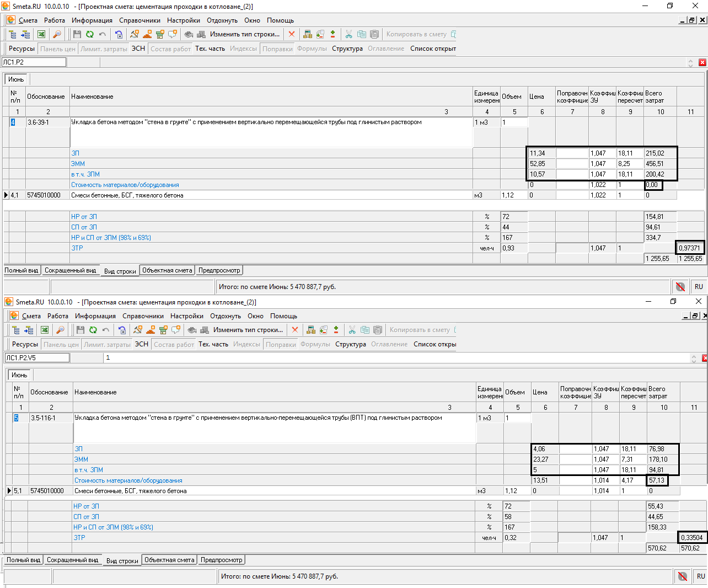This screenshot has height=588, width=708.
Task: Click the green refresh arrows icon in the lower window
Action: pyautogui.click(x=93, y=330)
